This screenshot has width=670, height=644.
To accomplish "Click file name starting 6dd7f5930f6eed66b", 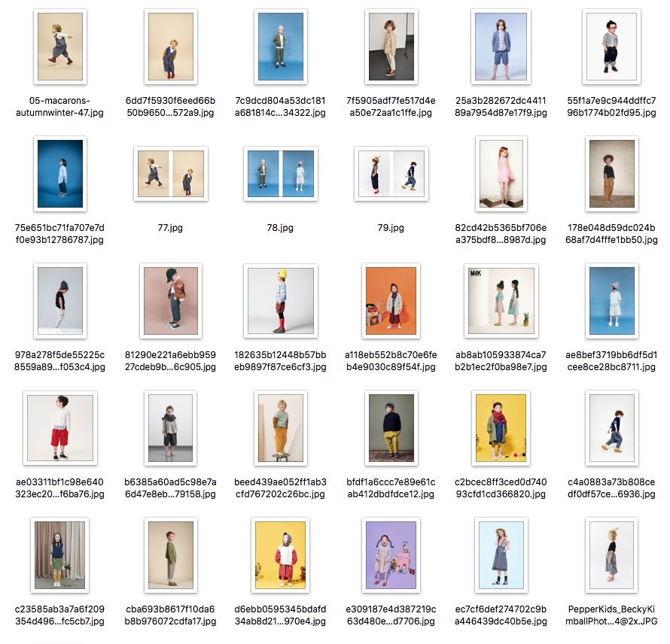I will tap(170, 107).
